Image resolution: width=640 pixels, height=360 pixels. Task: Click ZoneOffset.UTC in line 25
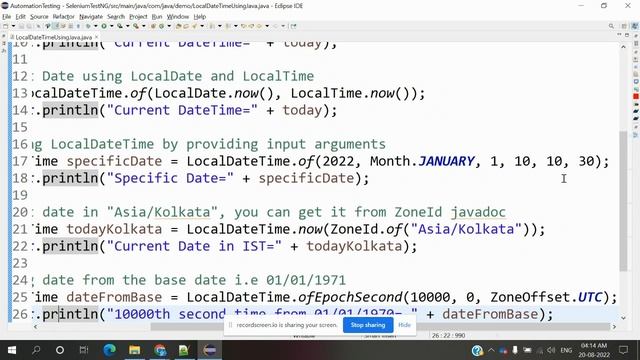(547, 297)
